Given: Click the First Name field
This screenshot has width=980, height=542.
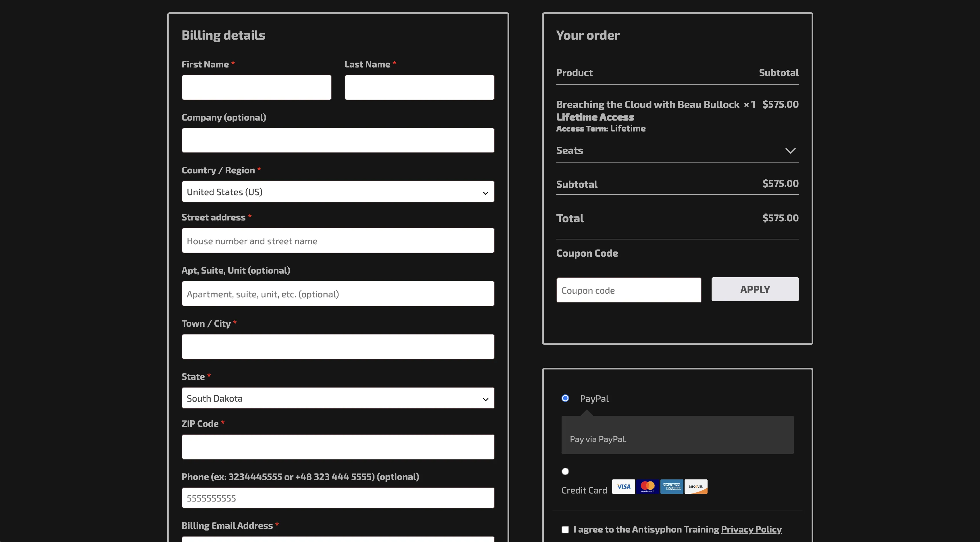Looking at the screenshot, I should (256, 87).
